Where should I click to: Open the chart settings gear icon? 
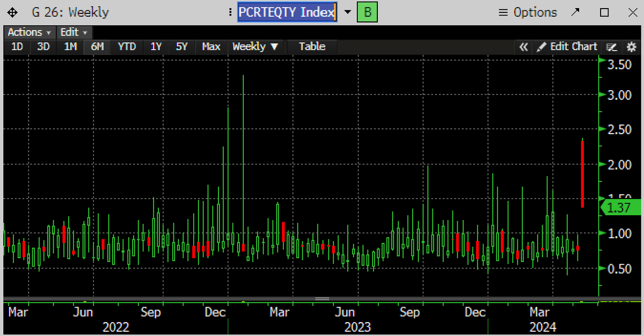click(x=631, y=47)
